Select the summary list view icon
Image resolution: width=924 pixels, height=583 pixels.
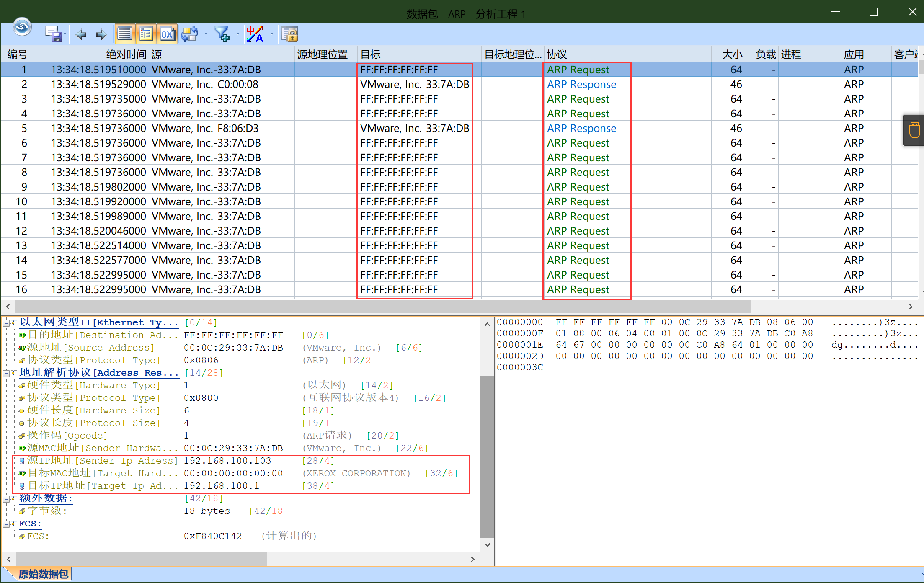(x=124, y=34)
